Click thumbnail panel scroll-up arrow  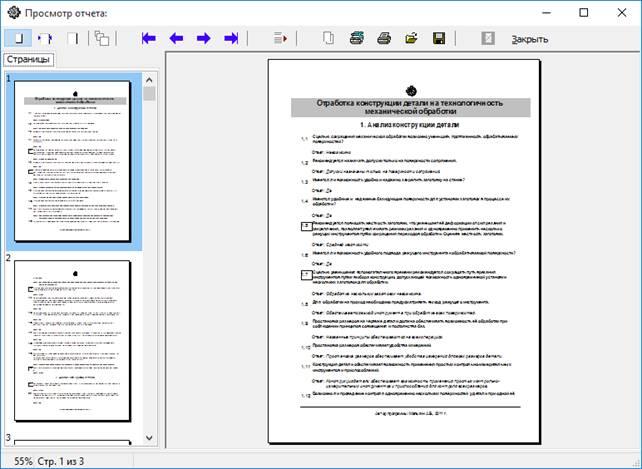click(x=149, y=79)
